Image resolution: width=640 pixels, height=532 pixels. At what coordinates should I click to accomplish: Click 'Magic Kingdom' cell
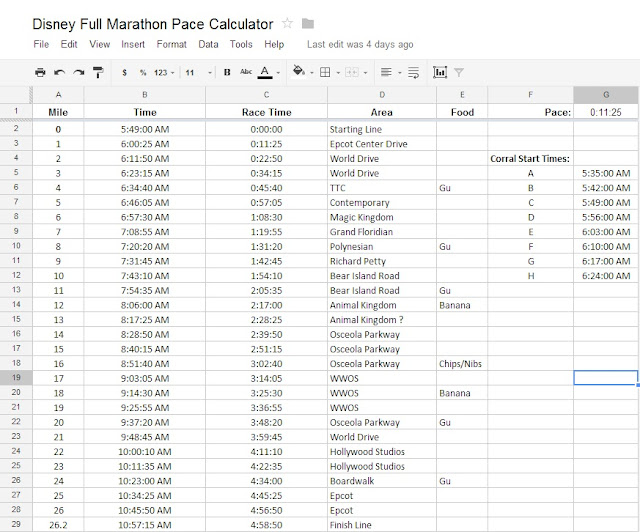click(382, 217)
